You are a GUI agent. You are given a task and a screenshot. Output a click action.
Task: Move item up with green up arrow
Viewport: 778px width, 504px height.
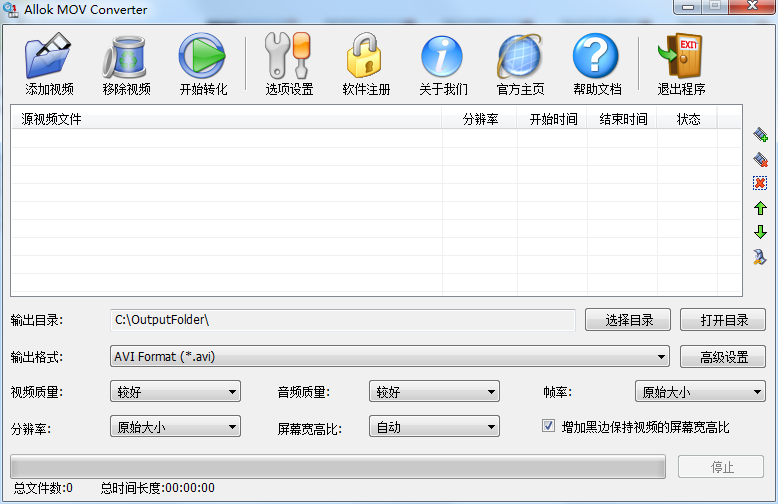[x=760, y=208]
